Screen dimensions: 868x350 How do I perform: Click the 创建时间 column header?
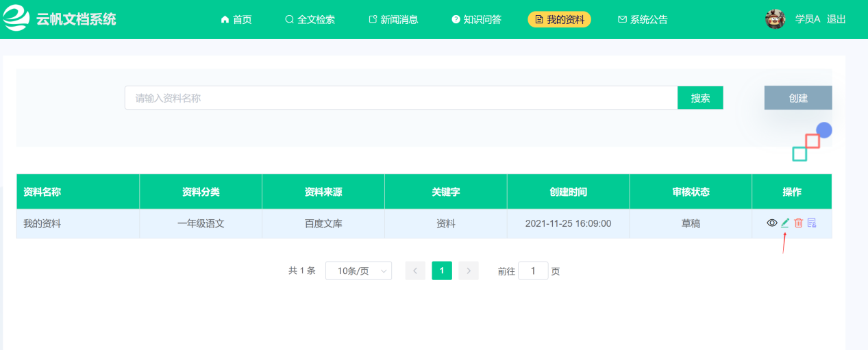(568, 192)
